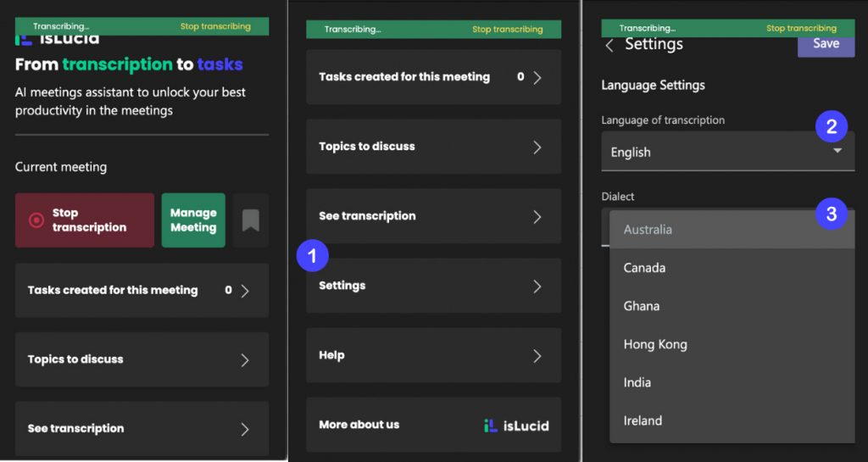Click the AI meetings assistant description text

(130, 101)
